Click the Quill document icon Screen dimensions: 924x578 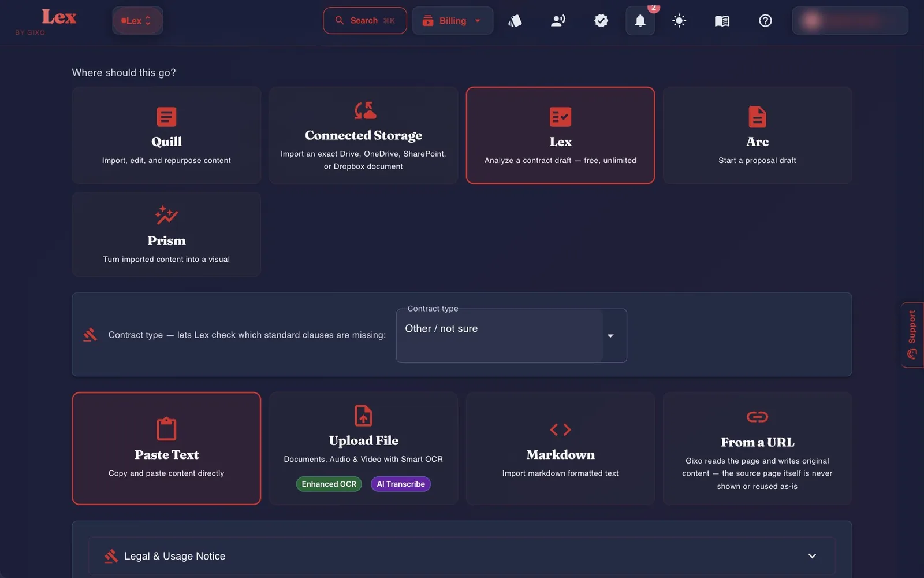click(x=166, y=117)
